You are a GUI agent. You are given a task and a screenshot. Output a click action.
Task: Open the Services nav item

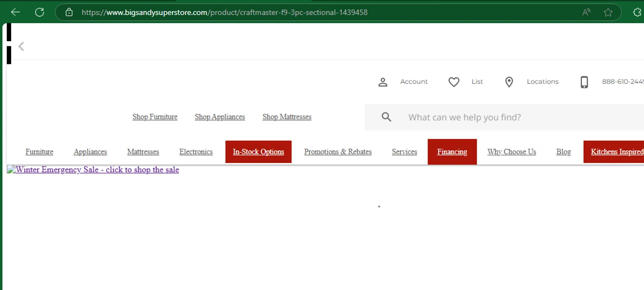(x=404, y=152)
